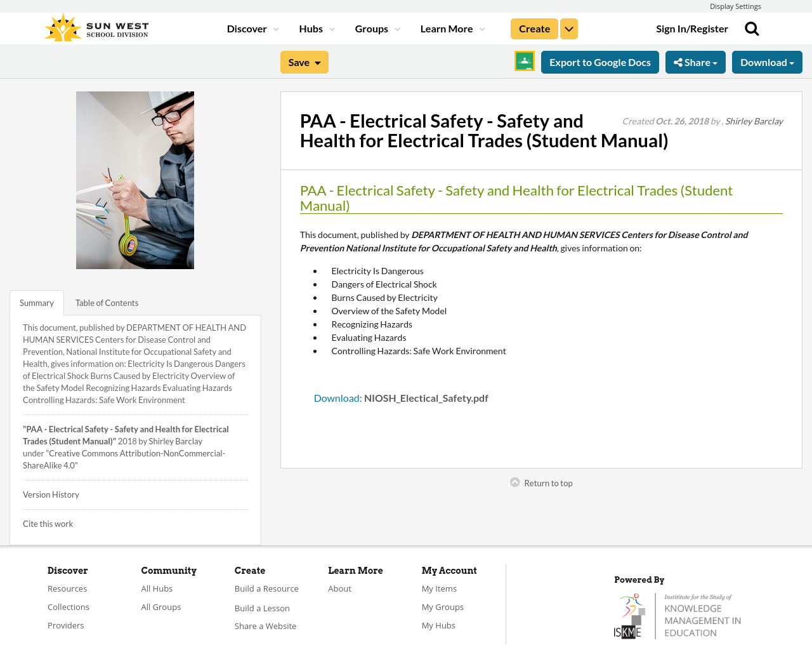Share to Google Classroom via its icon
This screenshot has height=650, width=812.
pos(524,60)
